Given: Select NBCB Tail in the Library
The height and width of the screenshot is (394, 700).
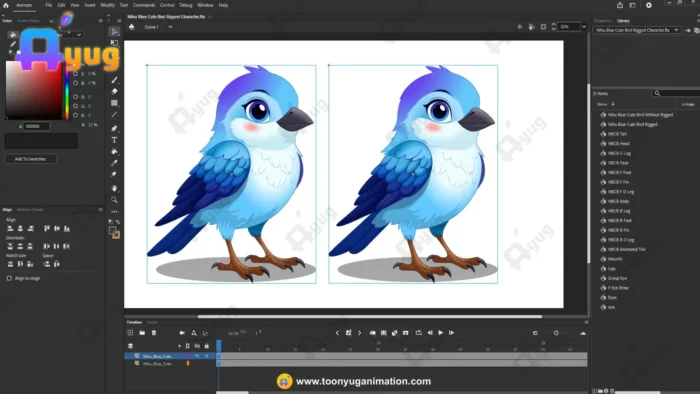Looking at the screenshot, I should 617,134.
